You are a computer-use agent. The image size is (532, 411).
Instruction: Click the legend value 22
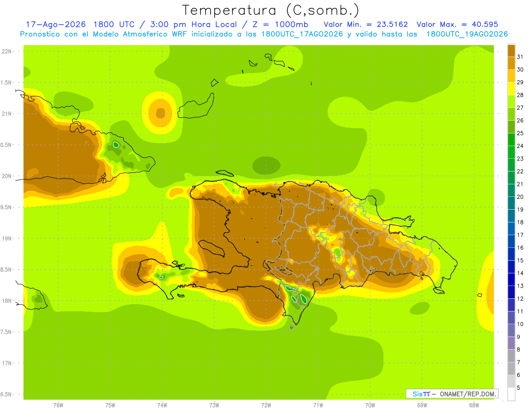pos(520,171)
